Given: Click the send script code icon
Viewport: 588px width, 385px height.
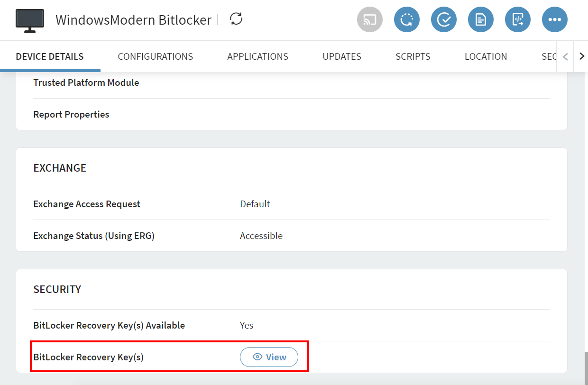Looking at the screenshot, I should point(517,19).
